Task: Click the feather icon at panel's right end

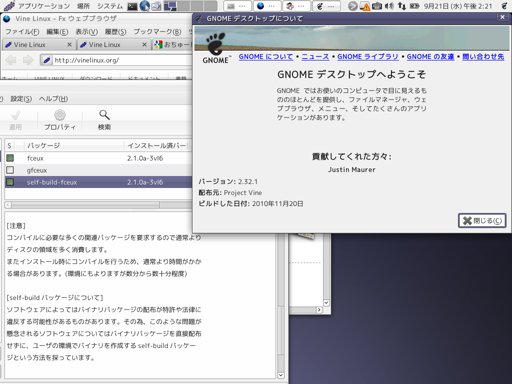Action: pyautogui.click(x=504, y=6)
